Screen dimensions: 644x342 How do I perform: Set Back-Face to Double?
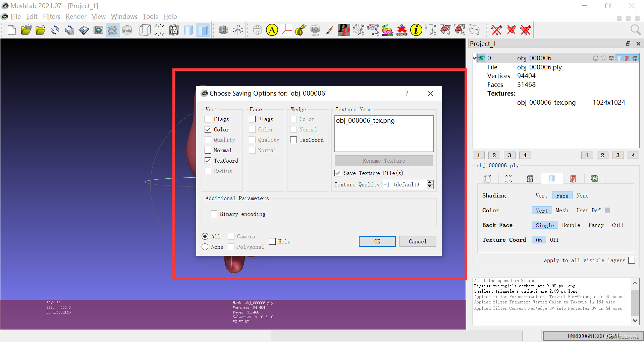pos(571,225)
